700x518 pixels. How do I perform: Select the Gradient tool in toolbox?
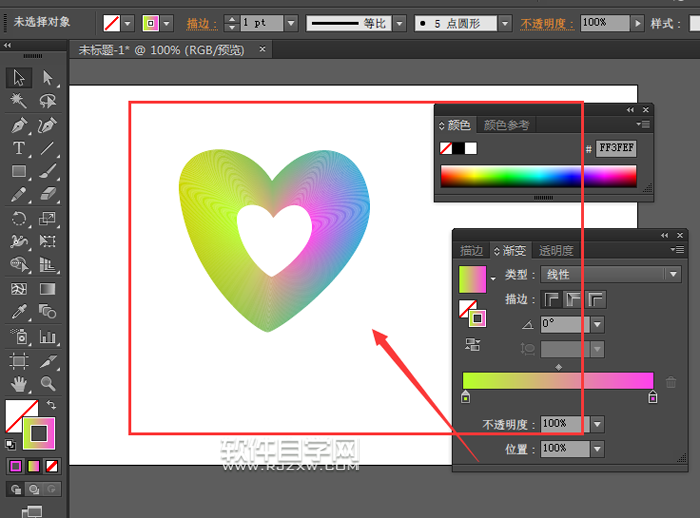47,289
